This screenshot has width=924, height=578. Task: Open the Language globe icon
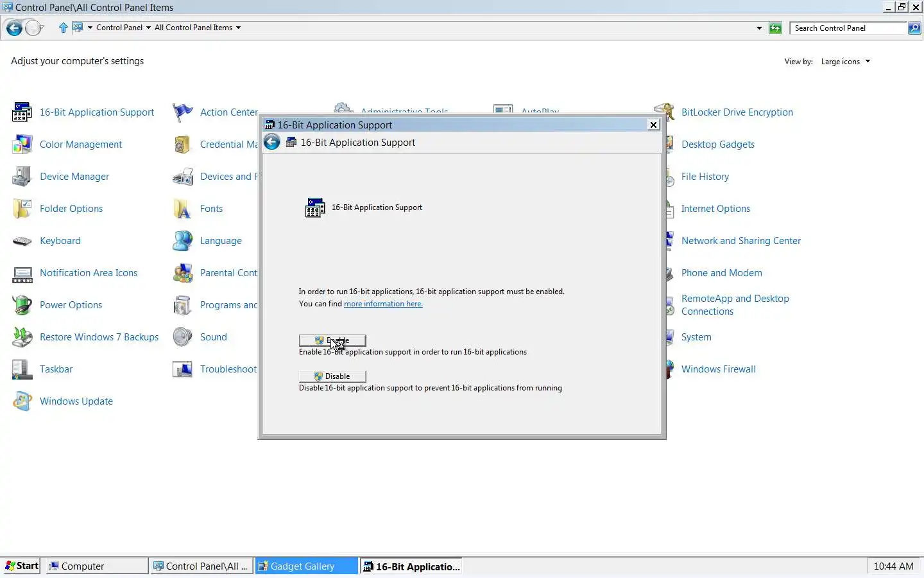[182, 241]
